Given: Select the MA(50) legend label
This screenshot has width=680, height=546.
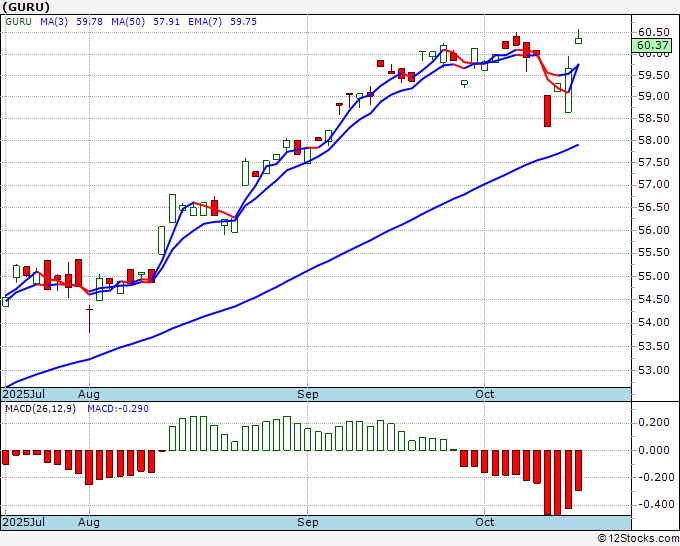Looking at the screenshot, I should [x=128, y=22].
